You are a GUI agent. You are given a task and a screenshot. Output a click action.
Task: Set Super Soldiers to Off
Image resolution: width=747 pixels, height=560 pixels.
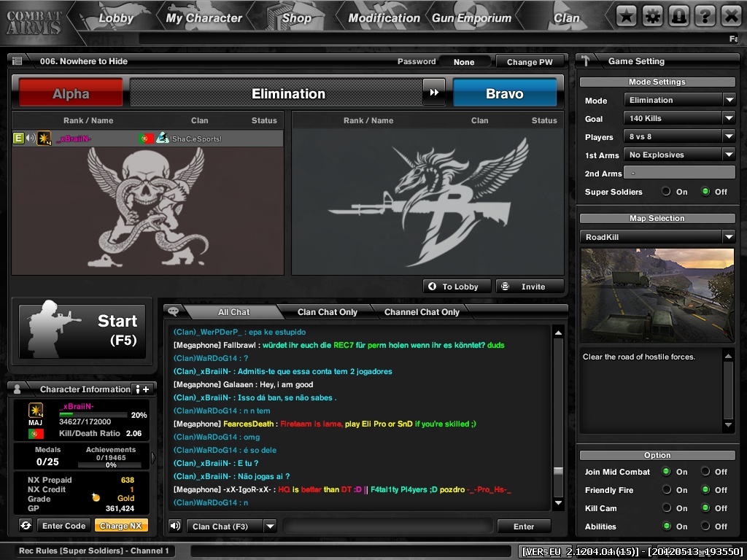705,192
